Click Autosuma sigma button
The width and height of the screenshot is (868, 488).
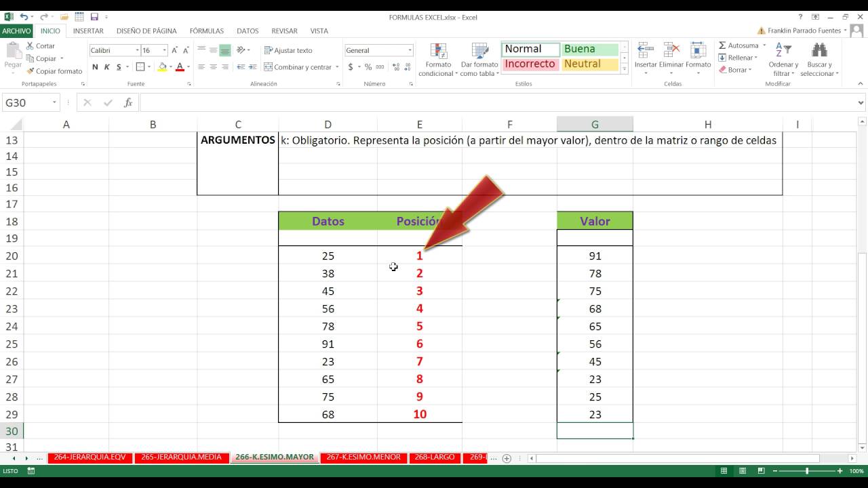click(x=738, y=45)
